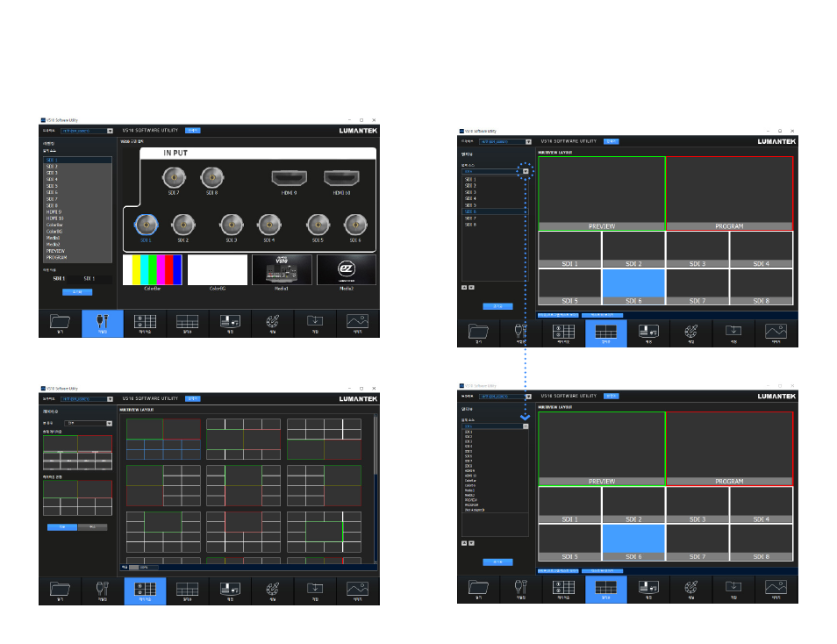The height and width of the screenshot is (644, 837).
Task: Select the cable connector icon in the input window
Action: 102,323
